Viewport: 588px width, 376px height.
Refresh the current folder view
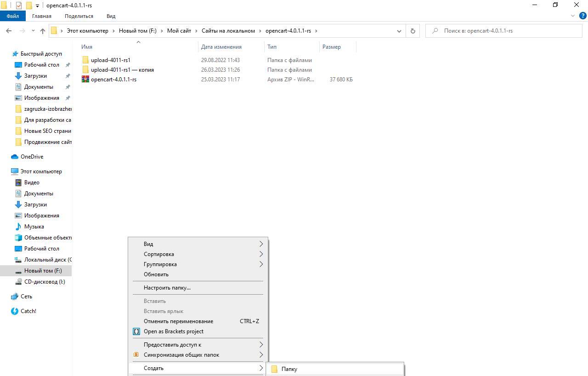pyautogui.click(x=413, y=31)
